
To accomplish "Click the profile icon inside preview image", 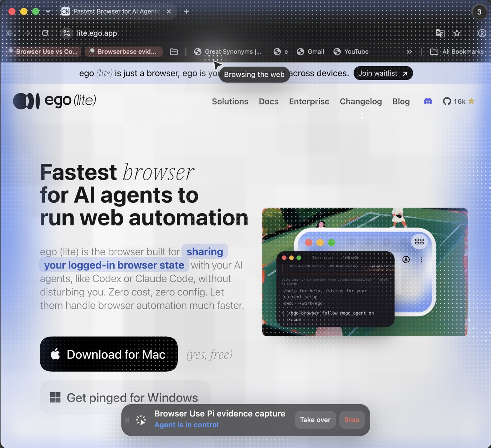I will (406, 260).
